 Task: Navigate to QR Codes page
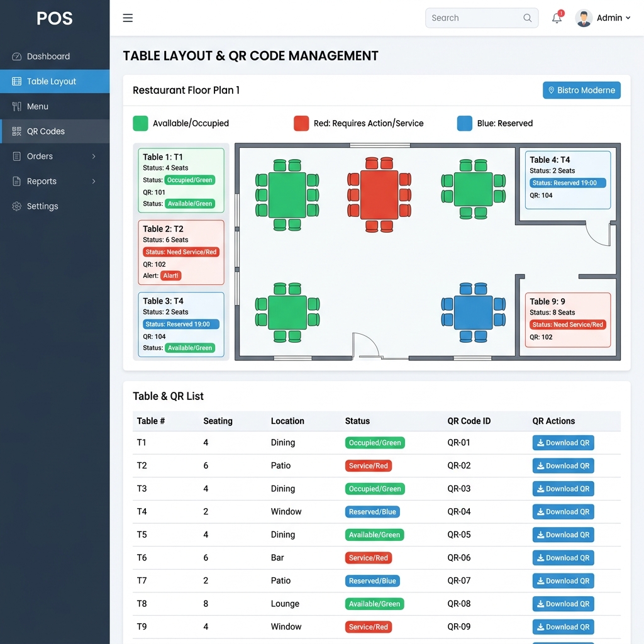[x=55, y=131]
